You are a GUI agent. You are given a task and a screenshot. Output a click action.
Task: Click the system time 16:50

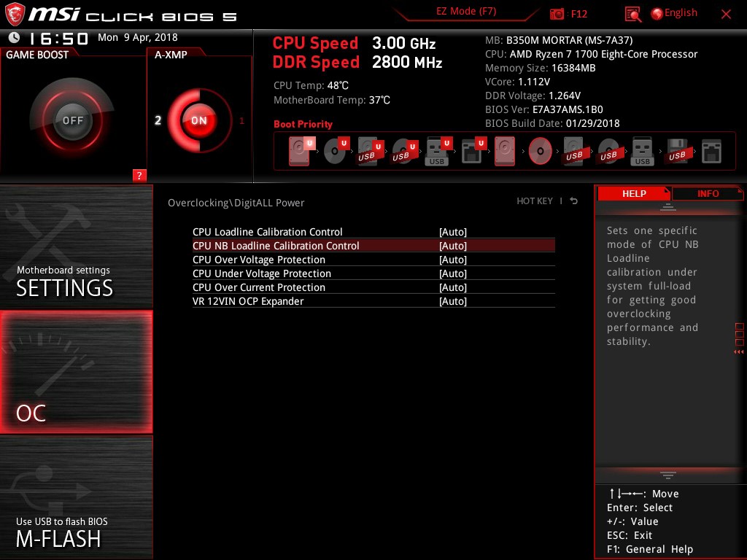58,38
